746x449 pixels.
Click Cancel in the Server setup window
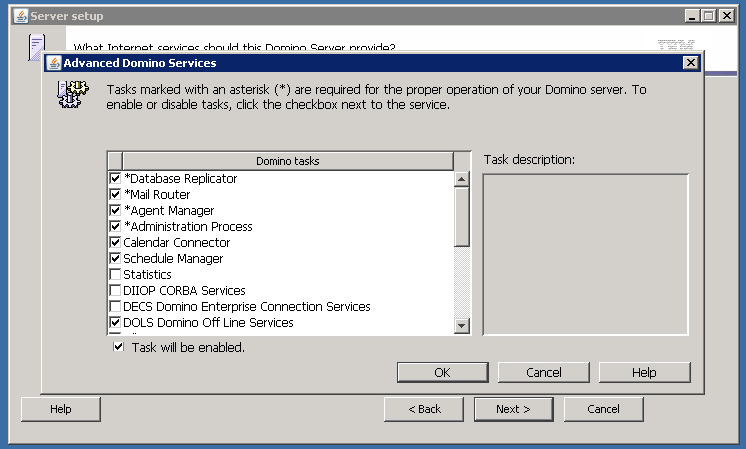click(x=603, y=409)
